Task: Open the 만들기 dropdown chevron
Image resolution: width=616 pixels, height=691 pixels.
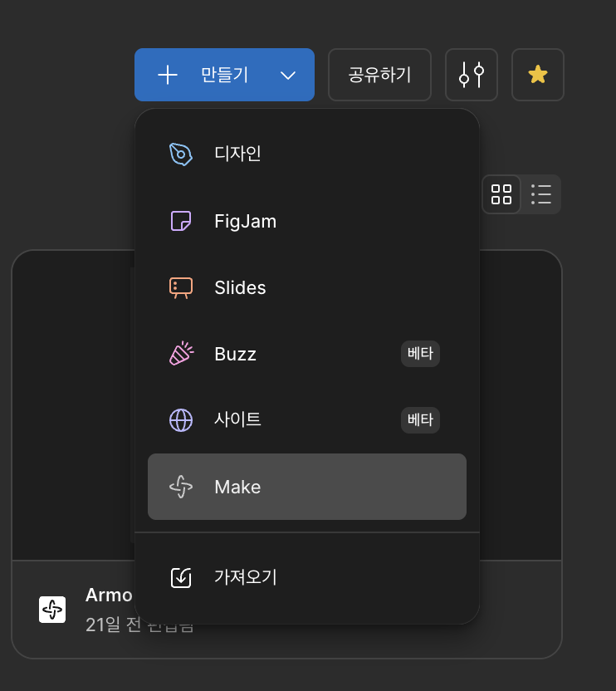Action: click(x=288, y=75)
